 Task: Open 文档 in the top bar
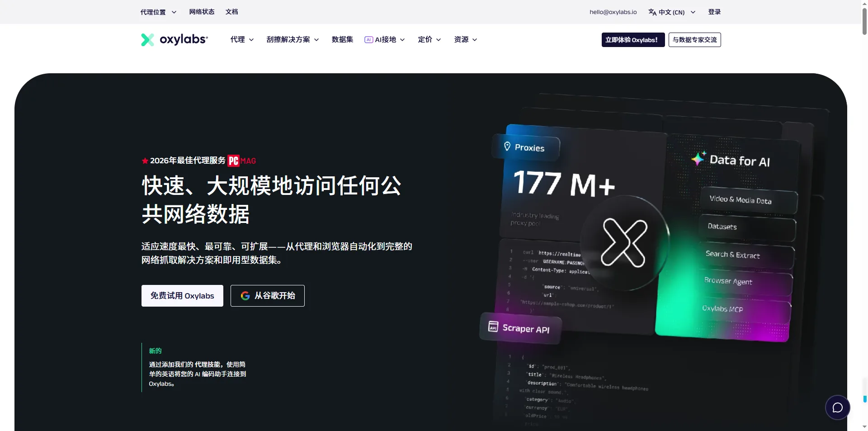(x=231, y=12)
